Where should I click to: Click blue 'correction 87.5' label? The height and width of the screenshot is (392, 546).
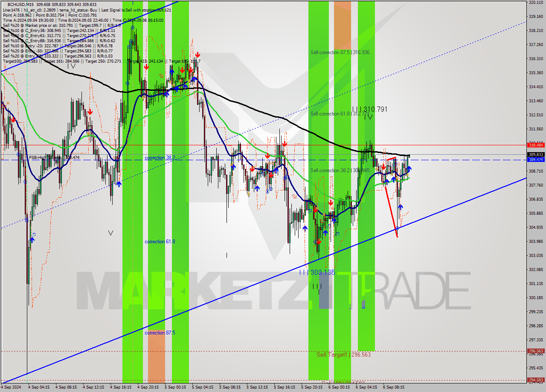point(160,333)
